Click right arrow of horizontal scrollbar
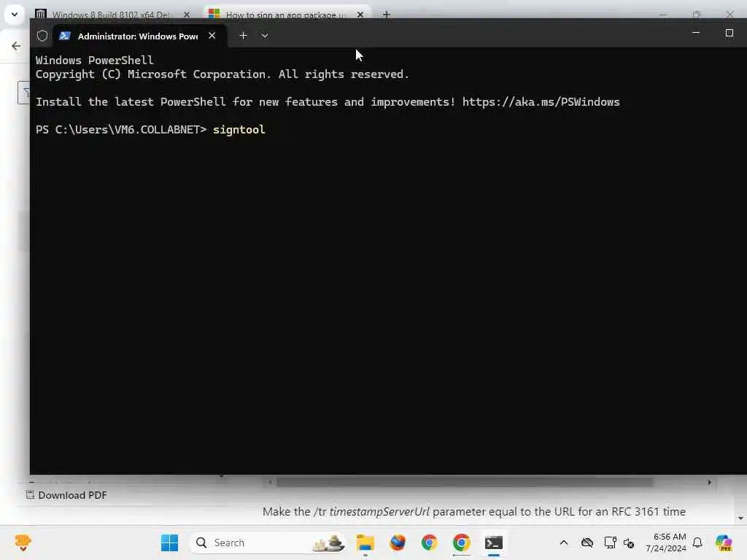The height and width of the screenshot is (560, 747). [x=709, y=482]
